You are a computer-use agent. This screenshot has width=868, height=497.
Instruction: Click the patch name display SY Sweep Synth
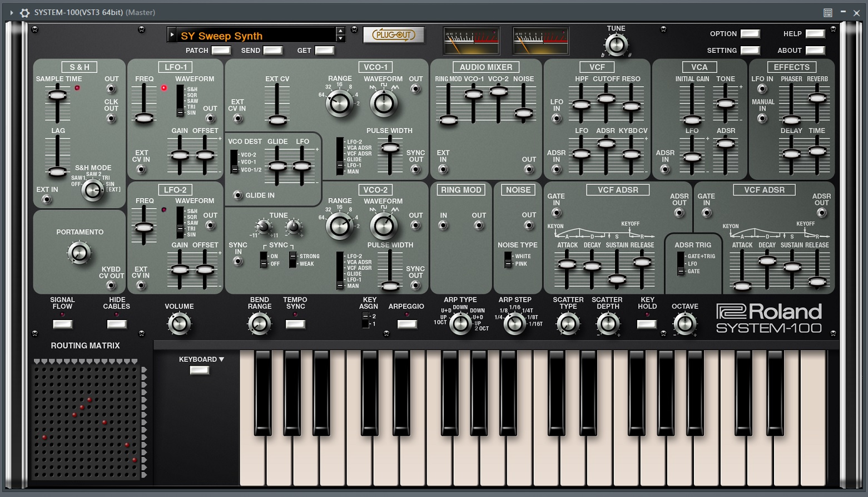(x=256, y=36)
